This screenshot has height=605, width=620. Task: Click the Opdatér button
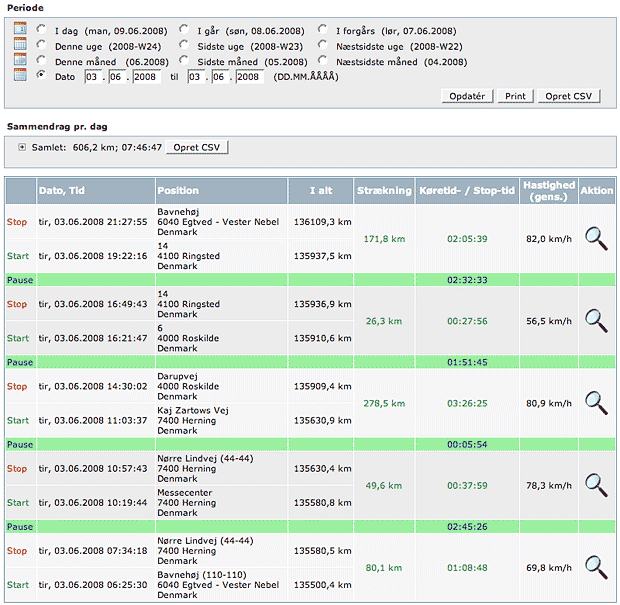(467, 96)
